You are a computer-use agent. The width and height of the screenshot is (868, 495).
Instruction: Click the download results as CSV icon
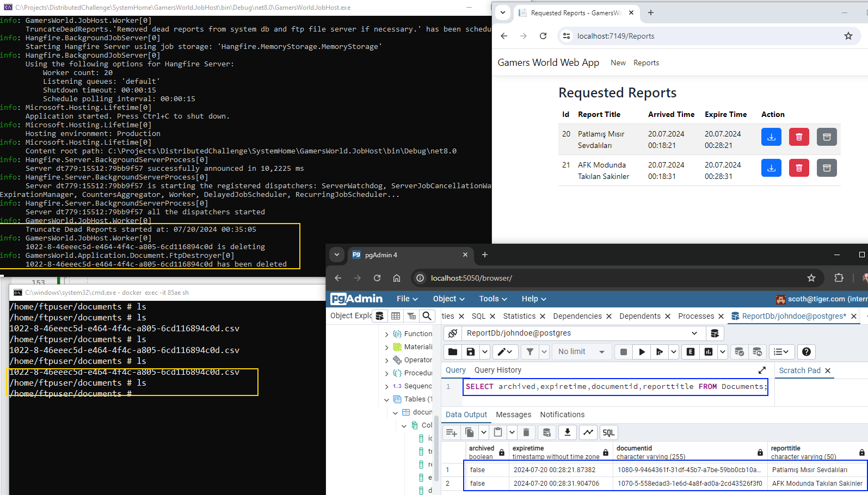coord(567,432)
